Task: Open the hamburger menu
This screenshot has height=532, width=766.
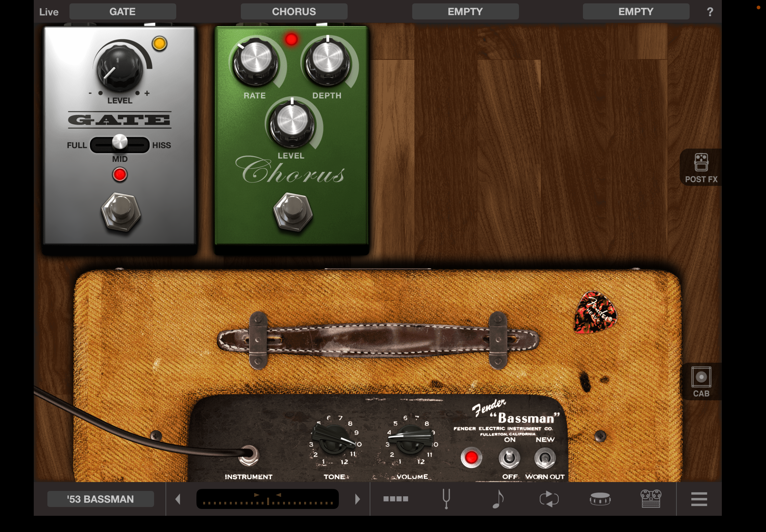Action: (x=699, y=499)
